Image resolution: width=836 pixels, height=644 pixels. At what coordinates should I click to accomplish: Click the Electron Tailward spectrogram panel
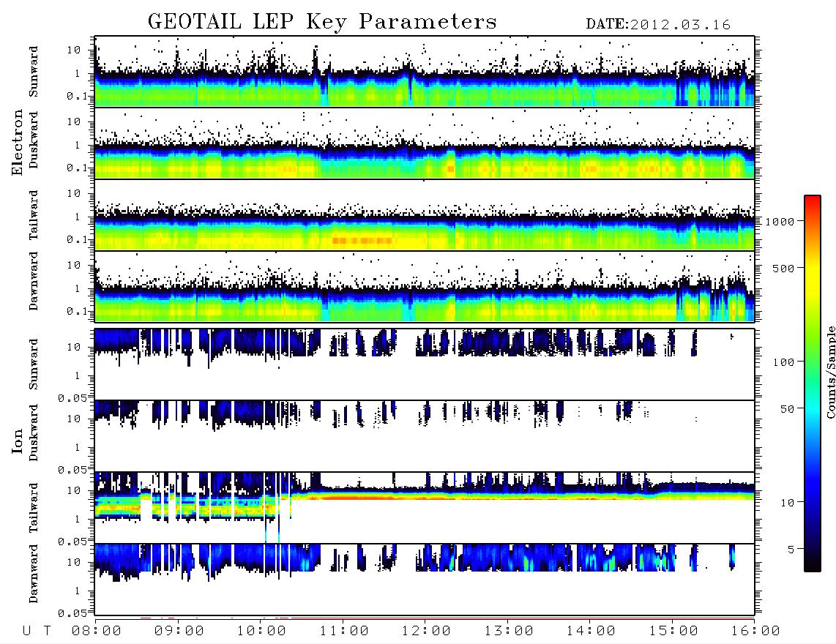coord(425,215)
